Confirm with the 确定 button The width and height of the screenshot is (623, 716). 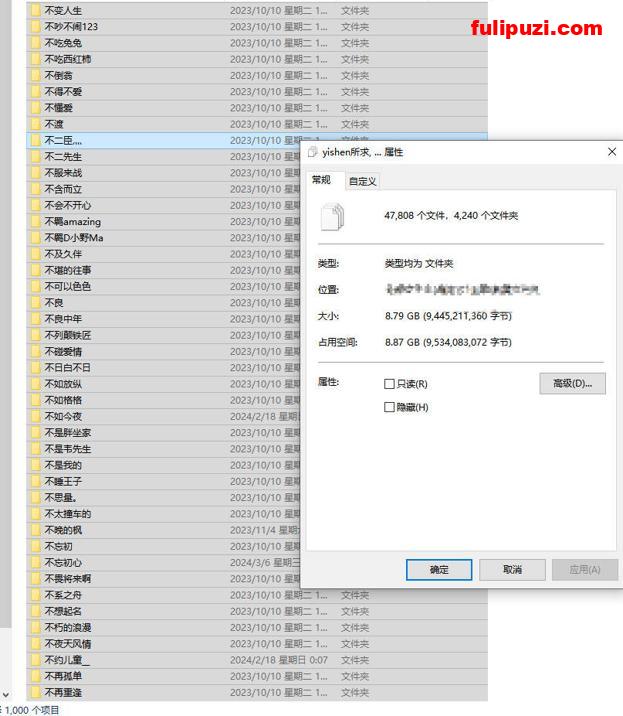pos(439,569)
